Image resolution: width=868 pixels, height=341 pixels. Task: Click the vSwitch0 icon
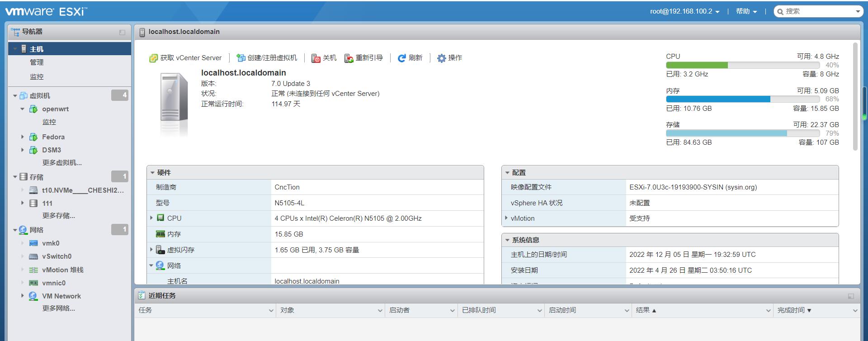(x=33, y=256)
